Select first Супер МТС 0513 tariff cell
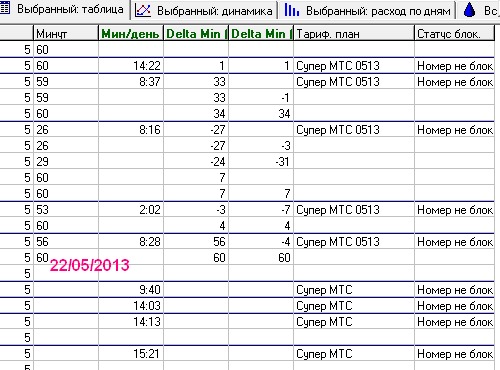500x370 pixels. (x=354, y=66)
